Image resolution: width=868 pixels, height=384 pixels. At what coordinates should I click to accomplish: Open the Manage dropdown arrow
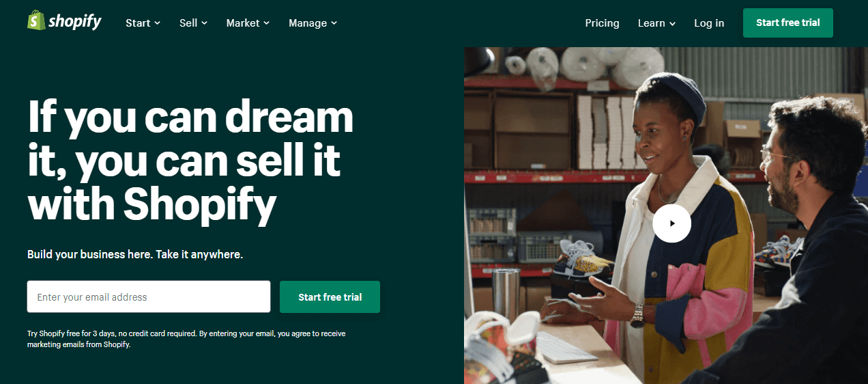[334, 23]
